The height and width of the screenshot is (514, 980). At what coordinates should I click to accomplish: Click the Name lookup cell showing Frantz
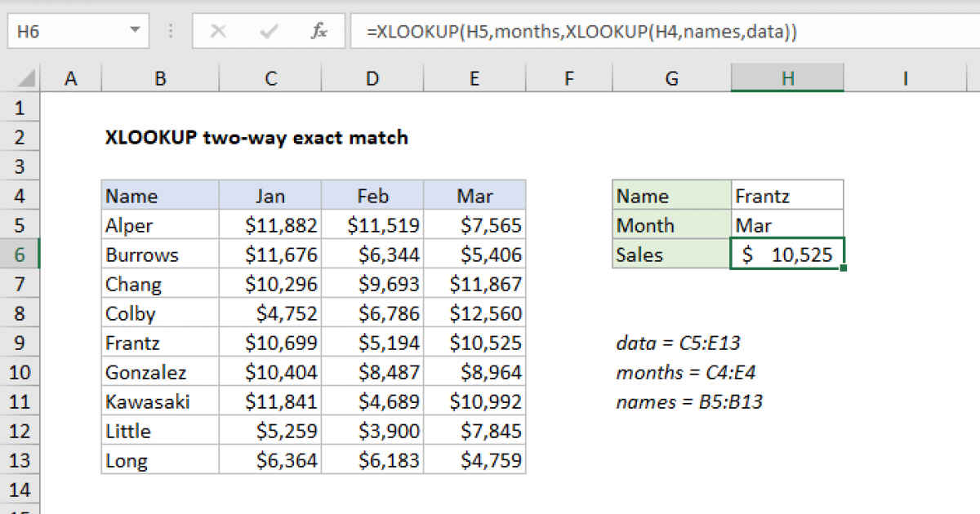[x=786, y=195]
